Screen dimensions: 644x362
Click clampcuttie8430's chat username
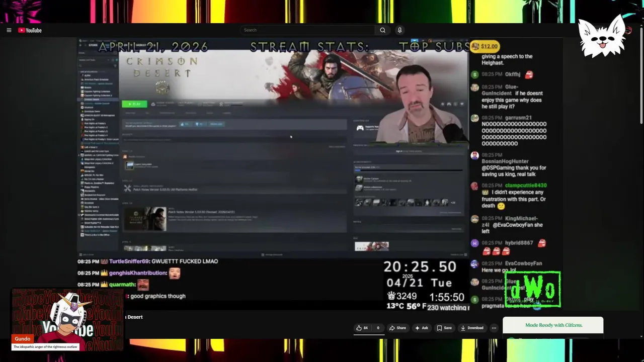[525, 186]
